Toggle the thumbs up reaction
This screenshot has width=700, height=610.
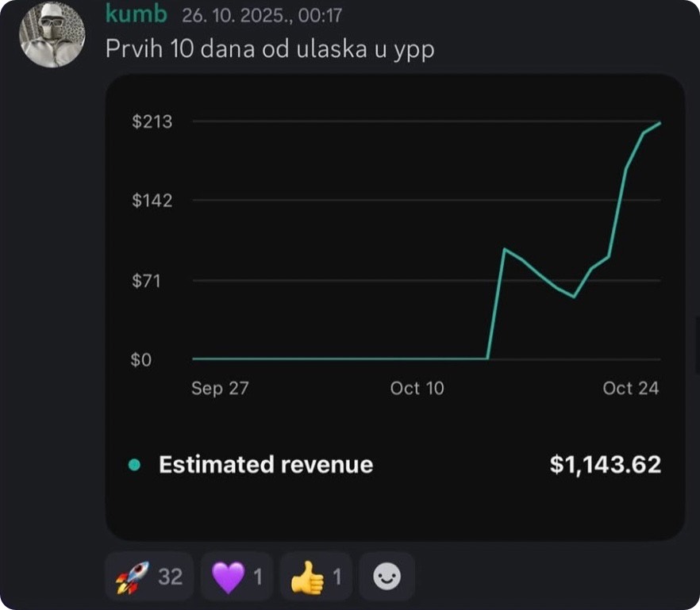316,577
